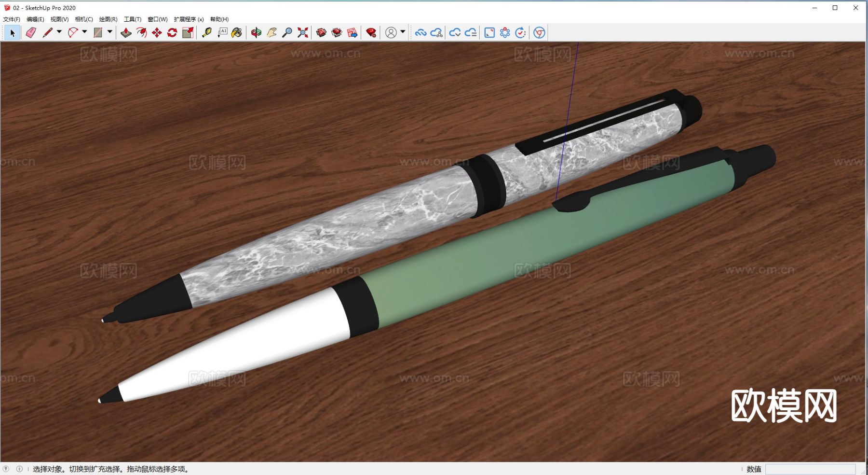Select the Orbit camera tool
Screen dimensions: 868x475
(256, 33)
